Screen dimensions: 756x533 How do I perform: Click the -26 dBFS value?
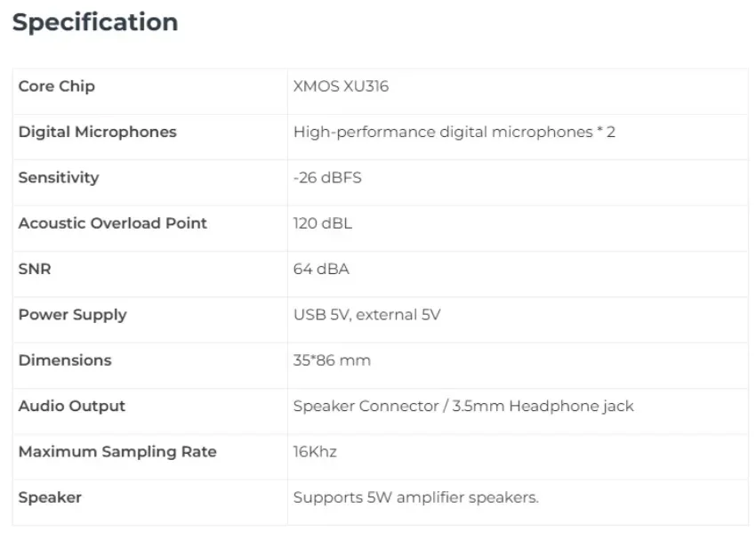coord(327,177)
